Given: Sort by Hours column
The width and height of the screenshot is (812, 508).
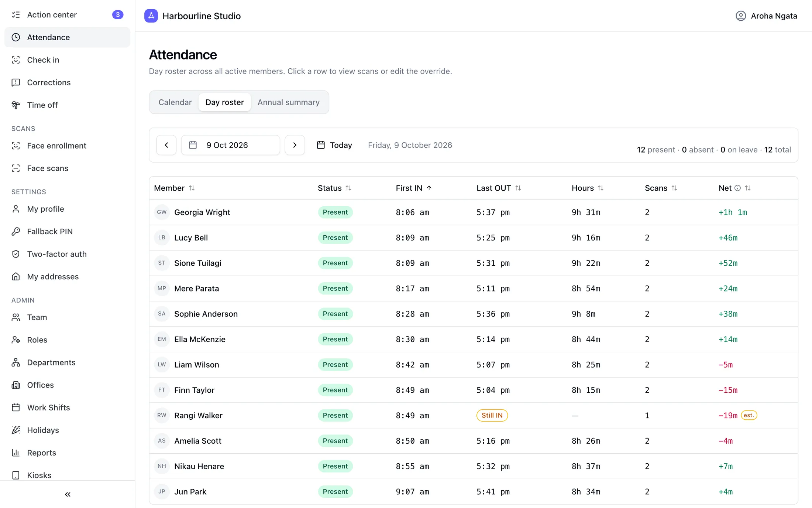Looking at the screenshot, I should click(x=587, y=188).
